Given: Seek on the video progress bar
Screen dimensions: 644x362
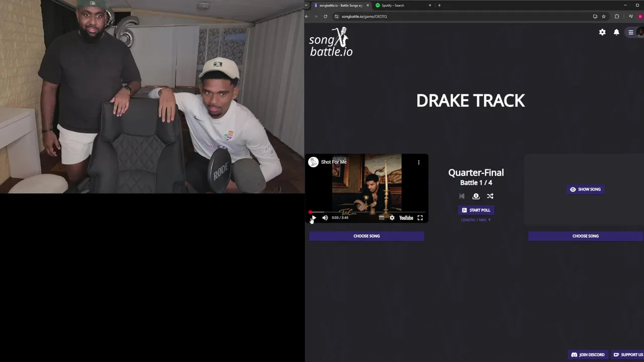Looking at the screenshot, I should [x=367, y=212].
